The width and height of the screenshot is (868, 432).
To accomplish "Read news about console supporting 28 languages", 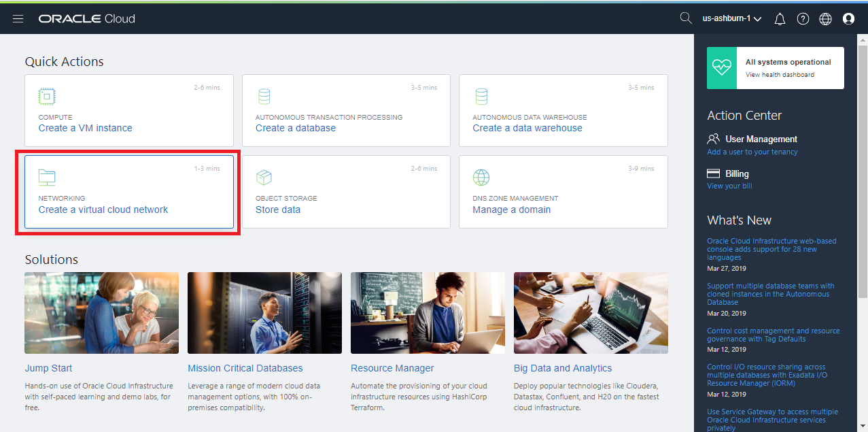I will (x=771, y=249).
